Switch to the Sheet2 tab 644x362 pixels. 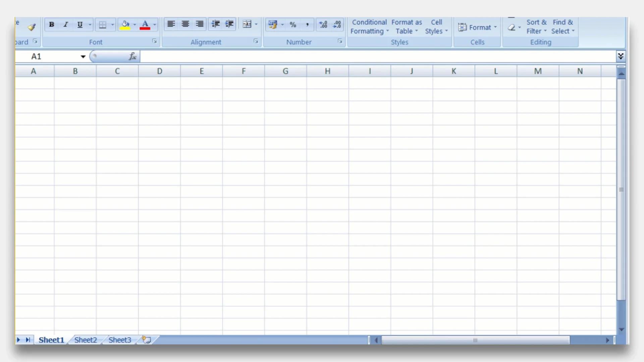(x=86, y=340)
